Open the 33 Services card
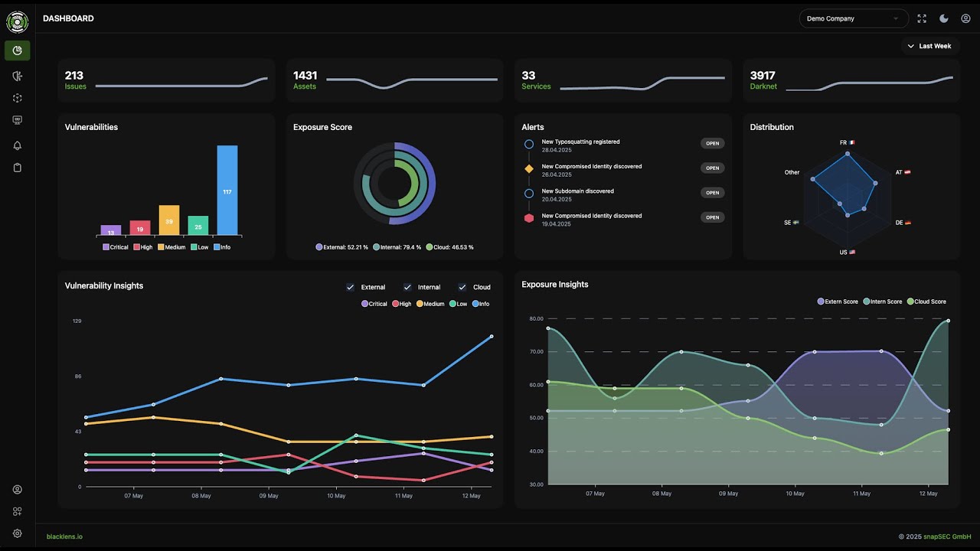 [623, 80]
